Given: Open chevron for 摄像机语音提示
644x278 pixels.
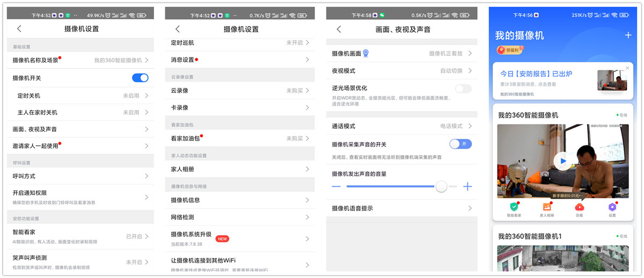Looking at the screenshot, I should (x=470, y=208).
